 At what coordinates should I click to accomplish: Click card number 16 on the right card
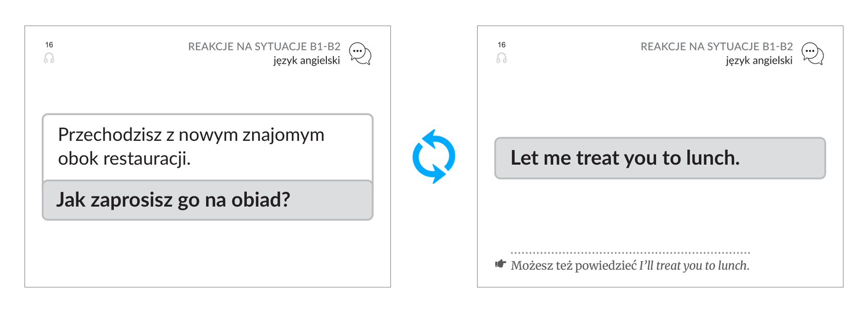[x=502, y=45]
